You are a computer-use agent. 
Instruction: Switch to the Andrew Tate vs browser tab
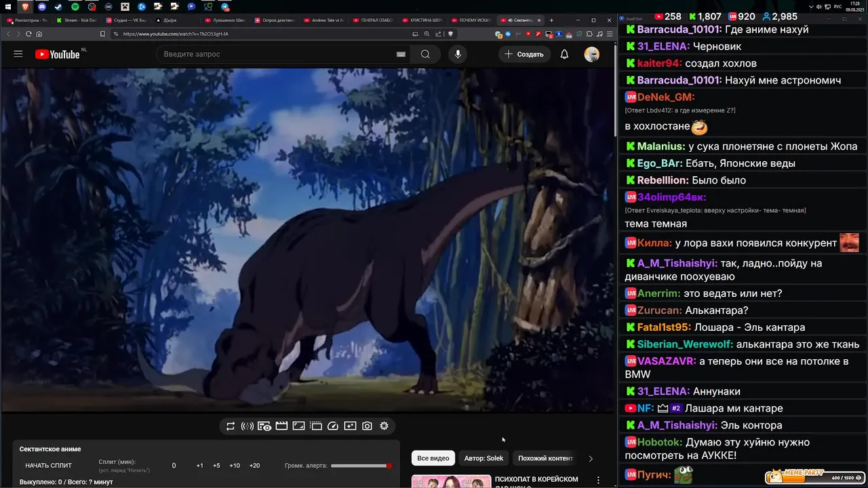[x=327, y=20]
